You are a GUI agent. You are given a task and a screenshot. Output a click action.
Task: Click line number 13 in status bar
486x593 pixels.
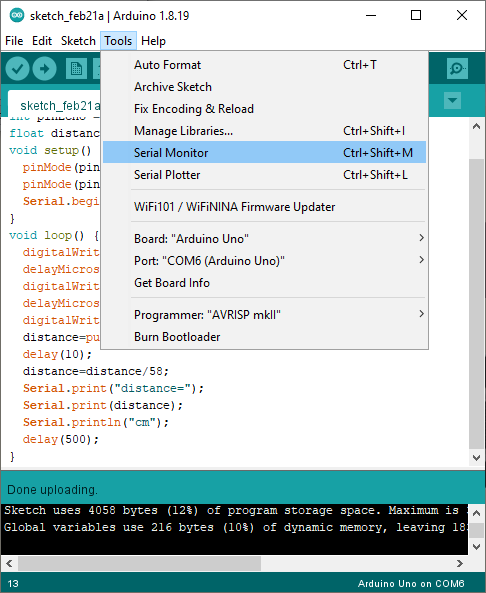coord(13,584)
